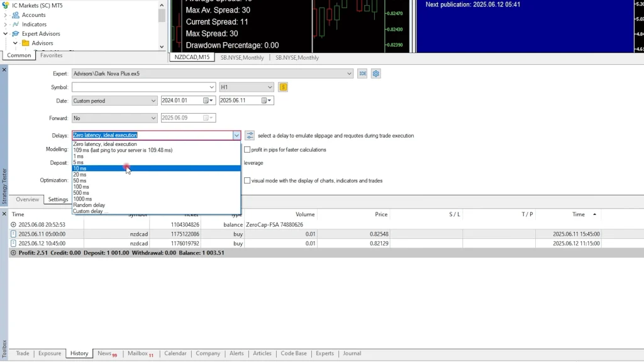Sort history by Volume column header
Viewport: 644px width, 362px height.
tap(305, 214)
